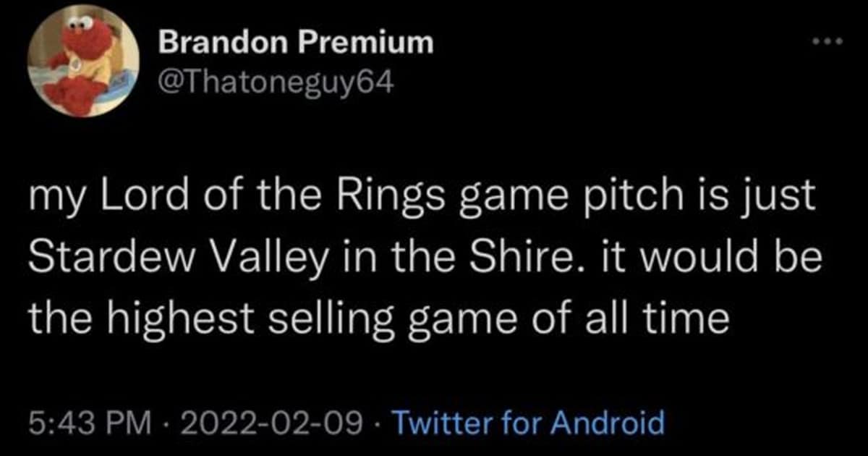Screen dimensions: 868x456
Task: Open the three-dot more options menu
Action: (x=825, y=42)
